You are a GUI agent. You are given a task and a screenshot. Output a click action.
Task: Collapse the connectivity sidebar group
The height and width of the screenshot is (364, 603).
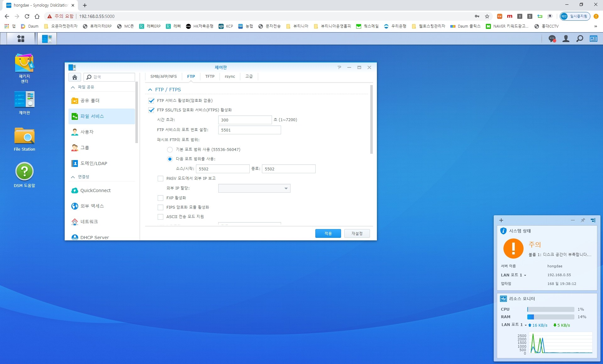coord(73,177)
